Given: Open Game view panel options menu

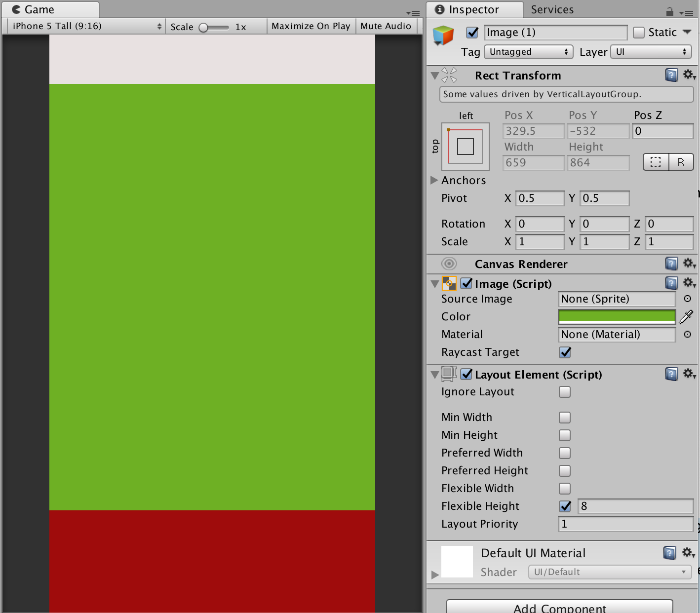Looking at the screenshot, I should pos(413,13).
